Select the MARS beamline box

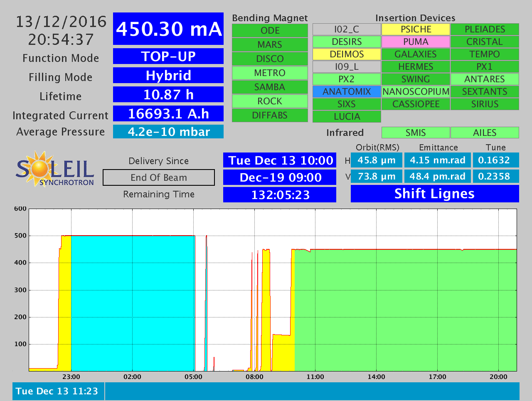click(x=270, y=44)
